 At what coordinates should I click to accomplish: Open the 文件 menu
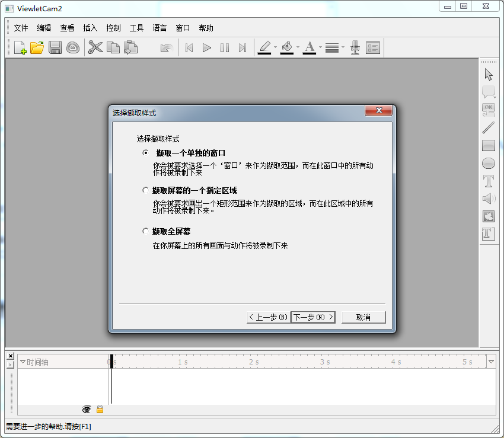pyautogui.click(x=21, y=28)
